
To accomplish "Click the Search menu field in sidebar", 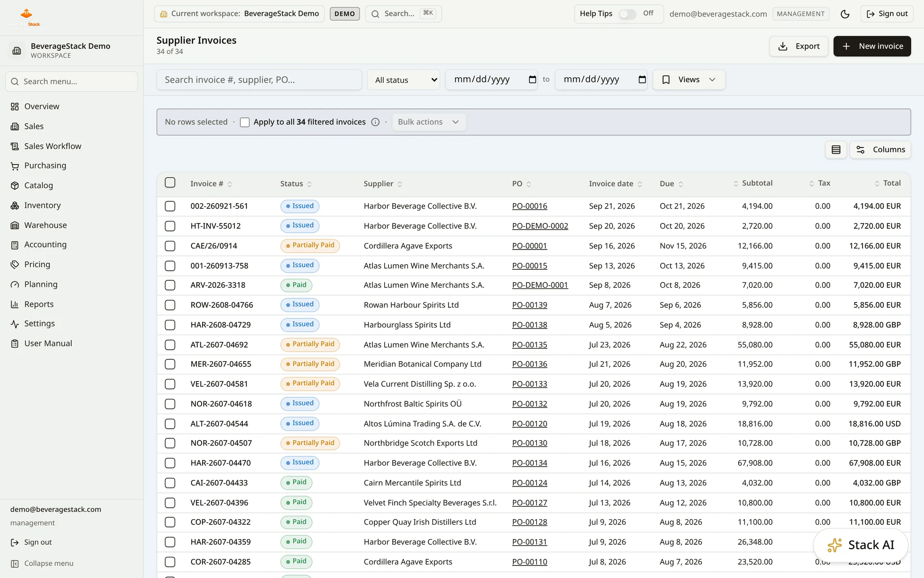I will click(71, 82).
